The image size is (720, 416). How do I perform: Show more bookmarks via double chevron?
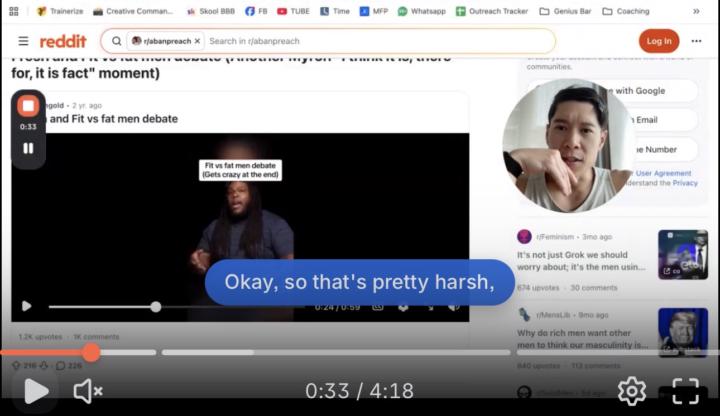click(696, 11)
